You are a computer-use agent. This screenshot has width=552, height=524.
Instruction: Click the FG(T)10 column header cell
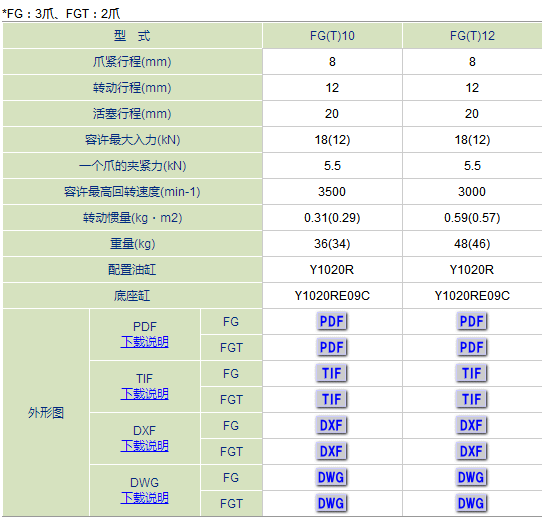pos(332,36)
